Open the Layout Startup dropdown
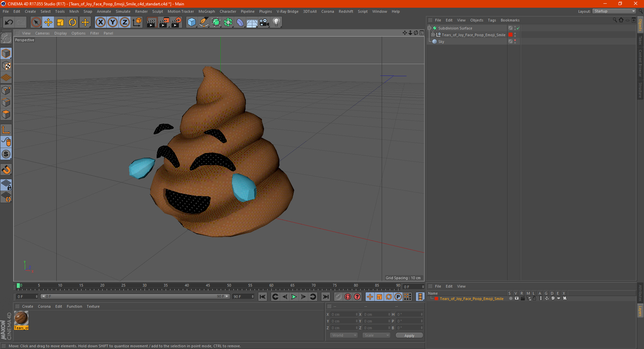This screenshot has width=644, height=349. (614, 11)
